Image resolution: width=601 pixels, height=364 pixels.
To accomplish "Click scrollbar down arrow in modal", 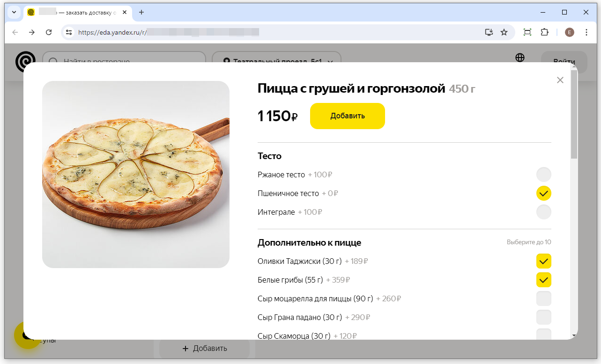I will [574, 335].
